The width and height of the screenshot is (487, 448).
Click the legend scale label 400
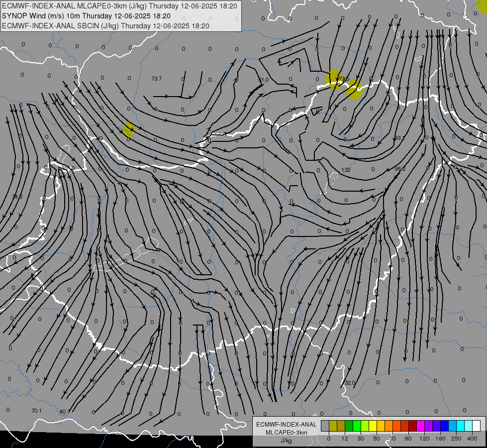pos(472,439)
